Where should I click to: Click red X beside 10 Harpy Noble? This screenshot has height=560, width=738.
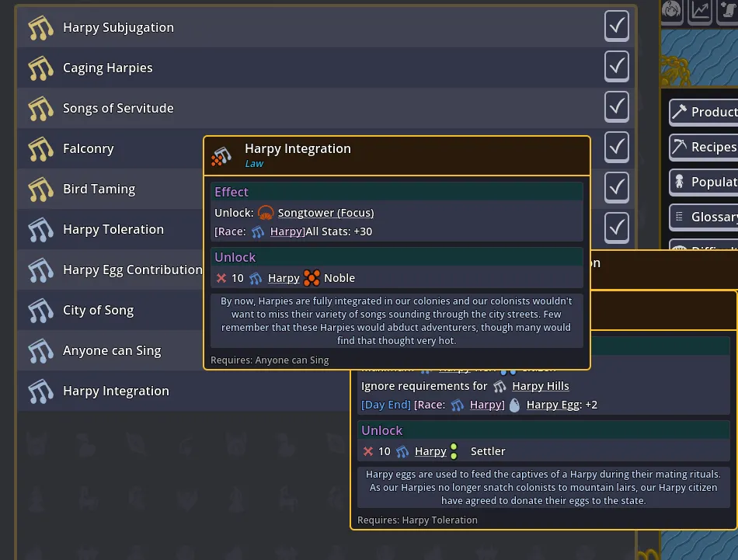[x=221, y=278]
